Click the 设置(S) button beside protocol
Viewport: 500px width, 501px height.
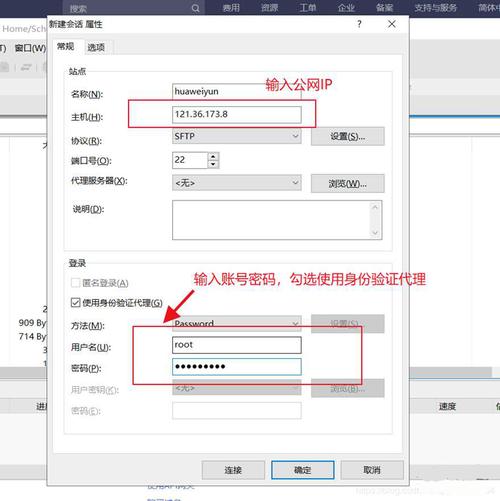(x=347, y=136)
